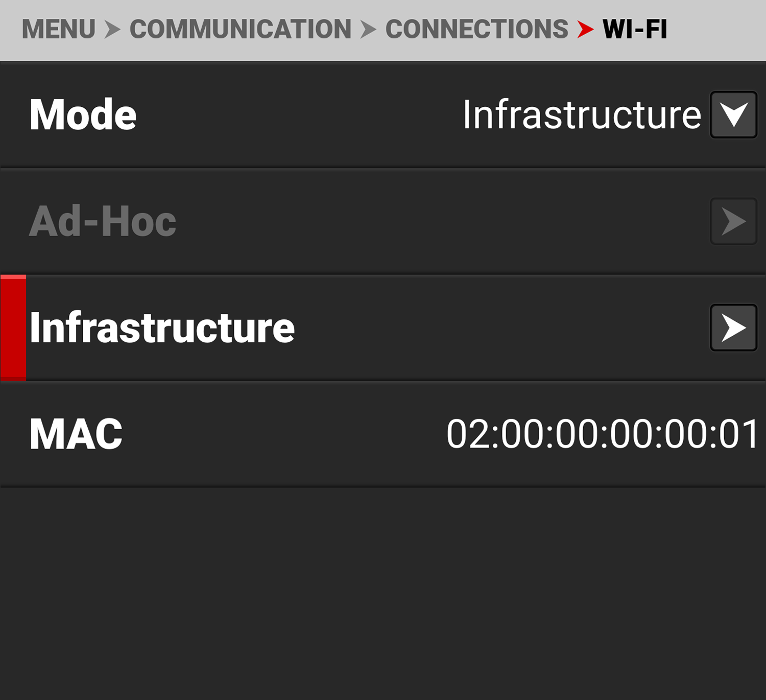Click the Mode setting label
This screenshot has width=766, height=700.
pos(83,115)
